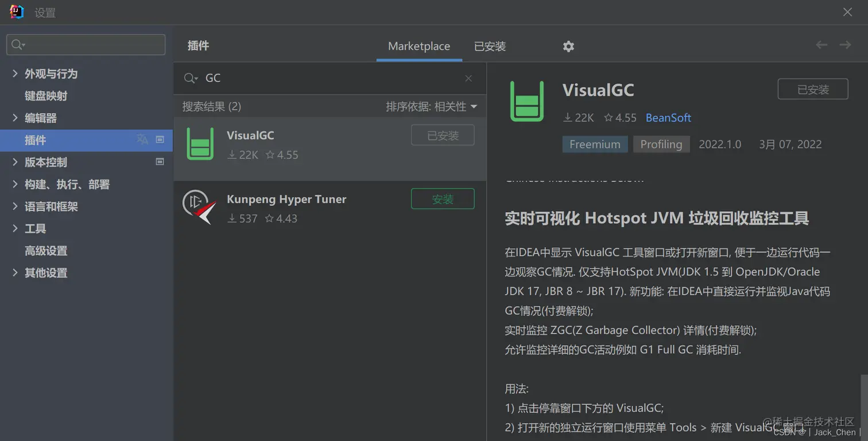The image size is (868, 441).
Task: Focus the settings search field
Action: click(86, 45)
